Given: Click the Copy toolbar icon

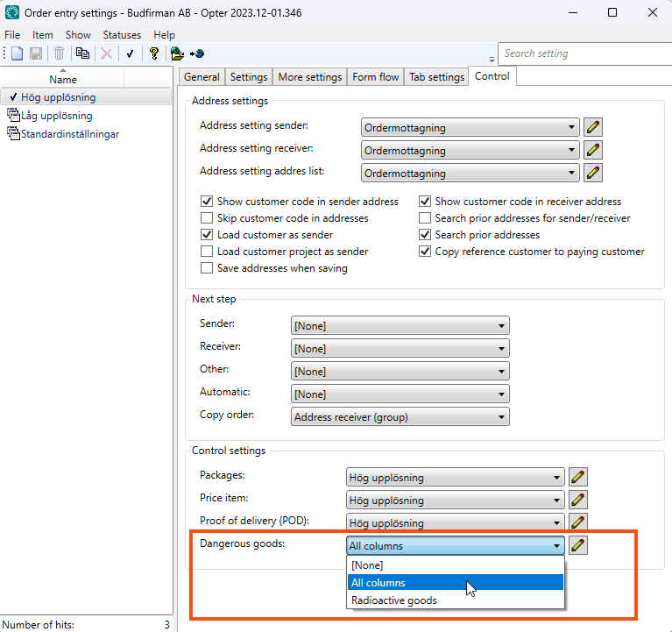Looking at the screenshot, I should point(82,53).
